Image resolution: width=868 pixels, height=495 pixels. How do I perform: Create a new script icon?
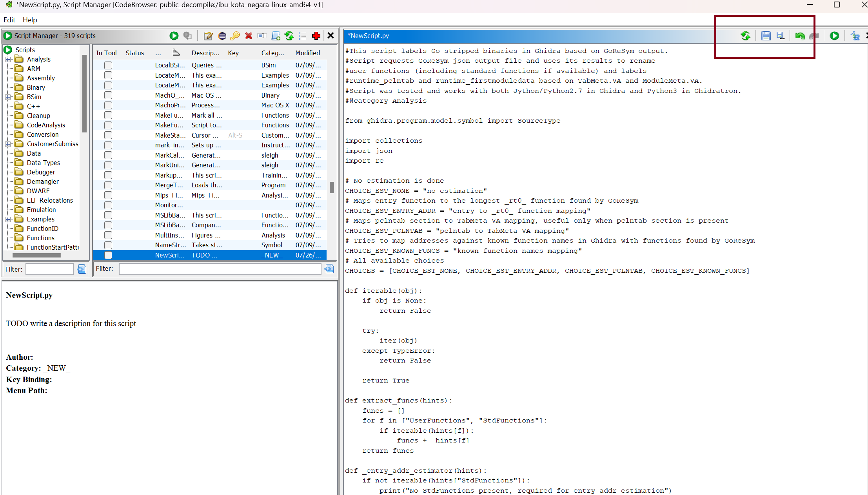tap(276, 36)
